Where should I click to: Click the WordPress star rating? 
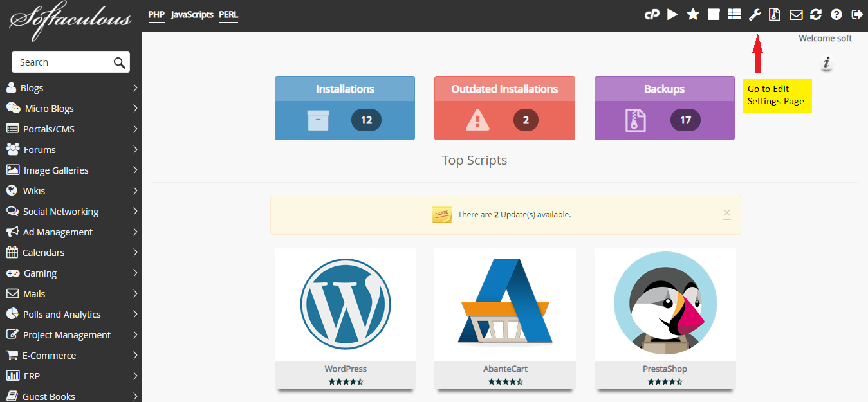tap(346, 381)
